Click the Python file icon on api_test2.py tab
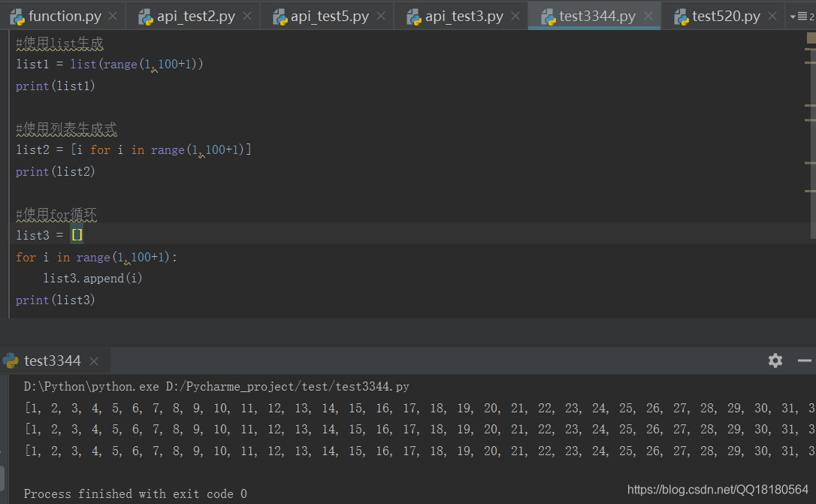Screen dimensions: 816x504 (x=145, y=17)
